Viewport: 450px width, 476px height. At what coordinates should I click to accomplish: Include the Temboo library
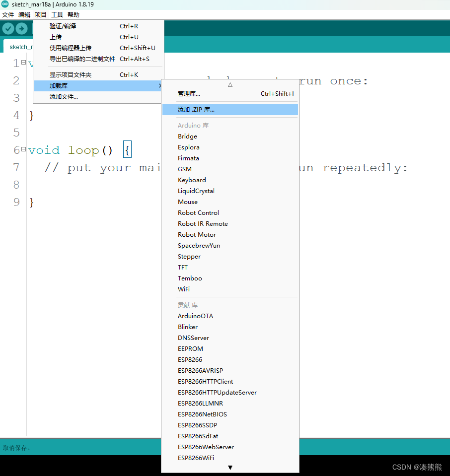coord(230,278)
